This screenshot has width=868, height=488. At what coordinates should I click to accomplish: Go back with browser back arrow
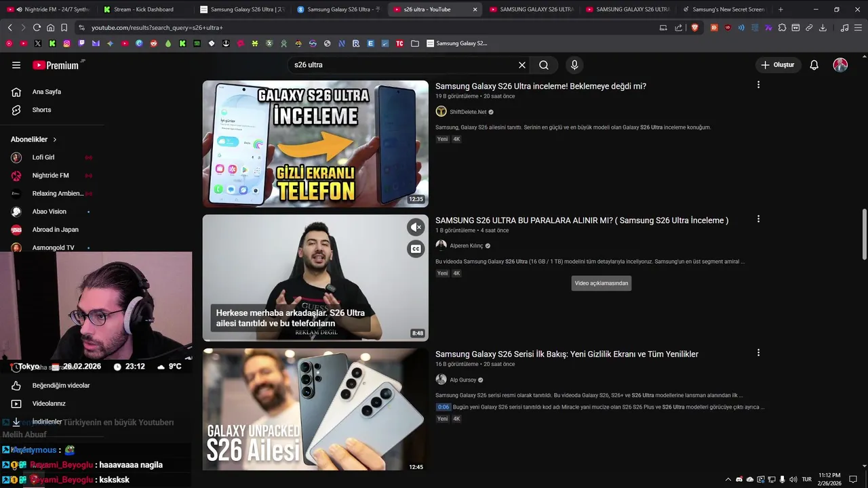point(9,28)
